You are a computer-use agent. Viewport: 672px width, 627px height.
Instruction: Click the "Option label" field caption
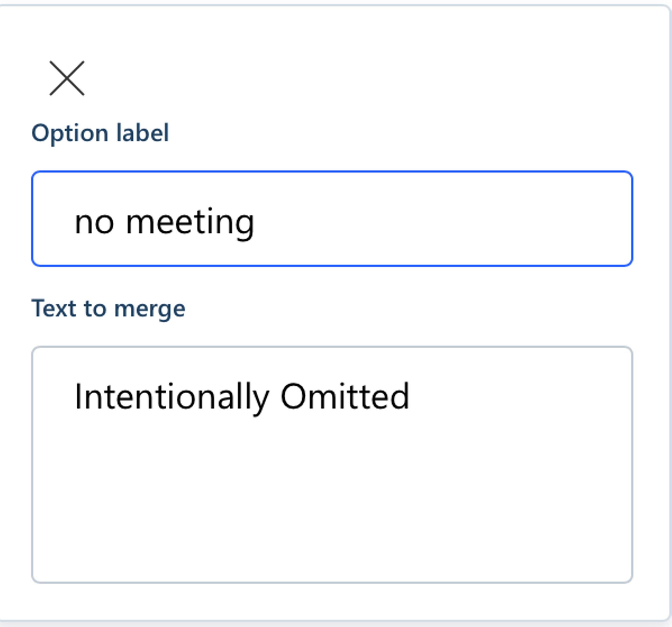(100, 133)
